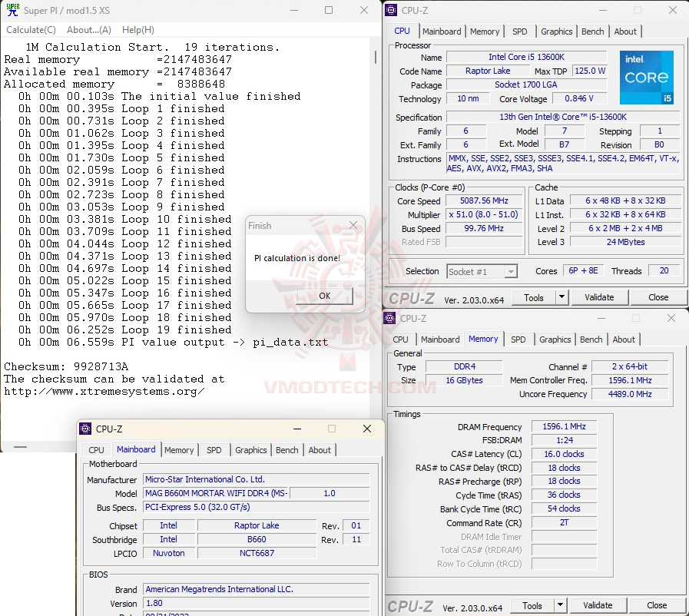
Task: Select Graphics tab in Mainboard CPU-Z window
Action: click(251, 450)
